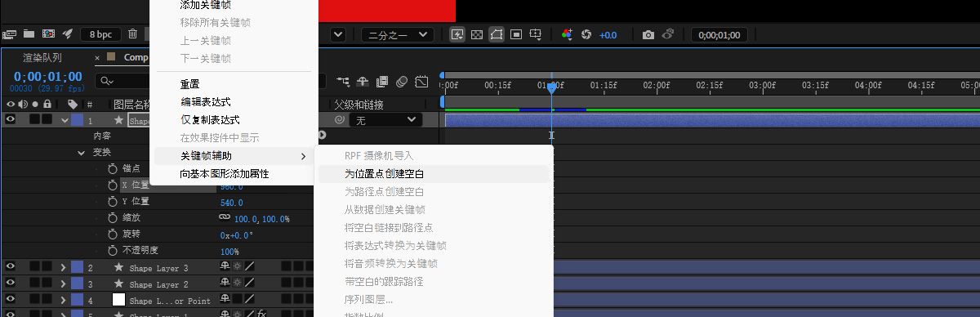Image resolution: width=980 pixels, height=317 pixels.
Task: Click the new composition icon
Action: click(x=48, y=34)
